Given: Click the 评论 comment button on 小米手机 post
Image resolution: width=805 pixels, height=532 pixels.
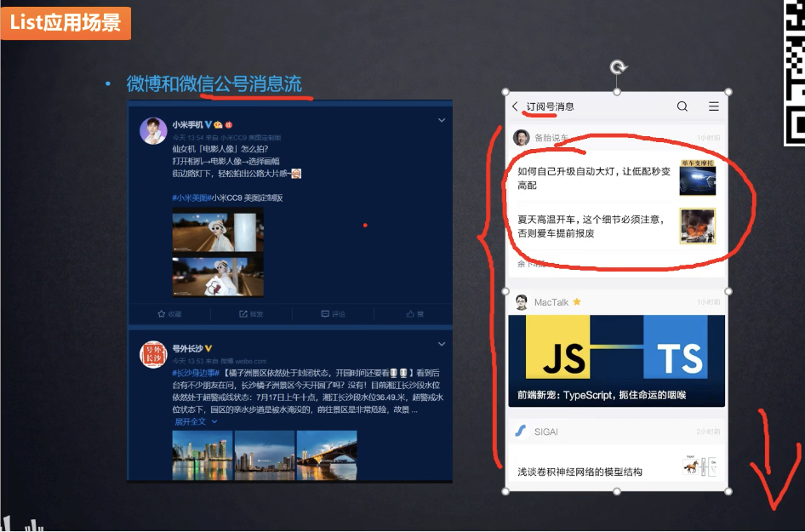Looking at the screenshot, I should pos(334,314).
